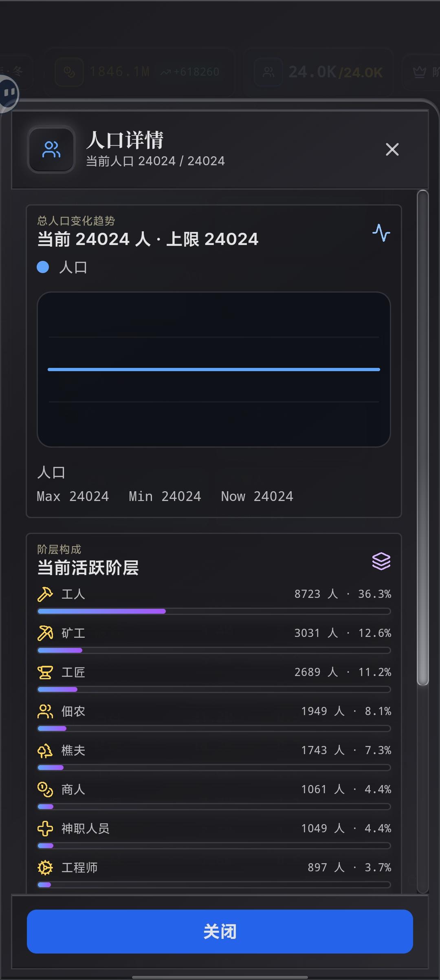This screenshot has height=980, width=440.
Task: Close the 人口详情 dialog with X
Action: tap(392, 149)
